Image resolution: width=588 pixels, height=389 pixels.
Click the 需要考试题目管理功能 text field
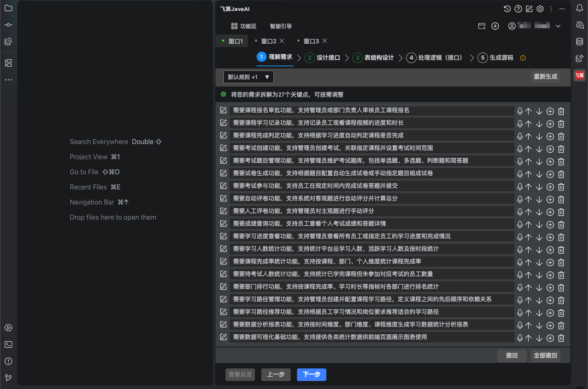(x=372, y=160)
